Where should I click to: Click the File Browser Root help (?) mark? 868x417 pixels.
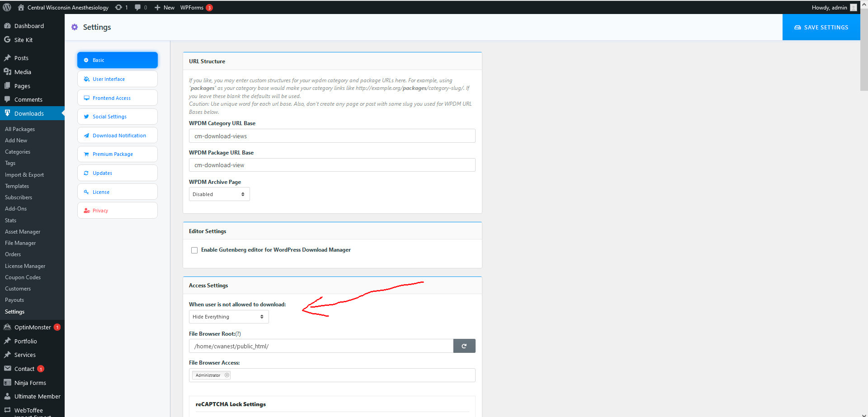coord(238,334)
